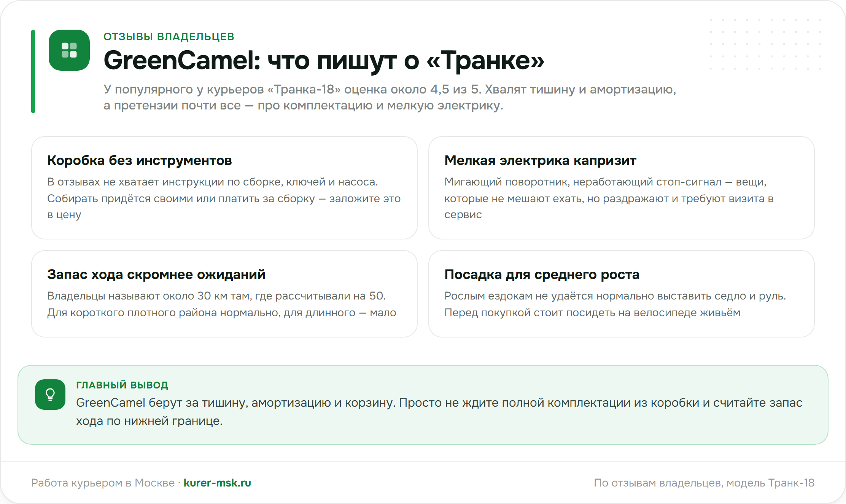Screen dimensions: 846x504
Task: Click the footer text 'Работа курьером в Москве'
Action: 103,483
